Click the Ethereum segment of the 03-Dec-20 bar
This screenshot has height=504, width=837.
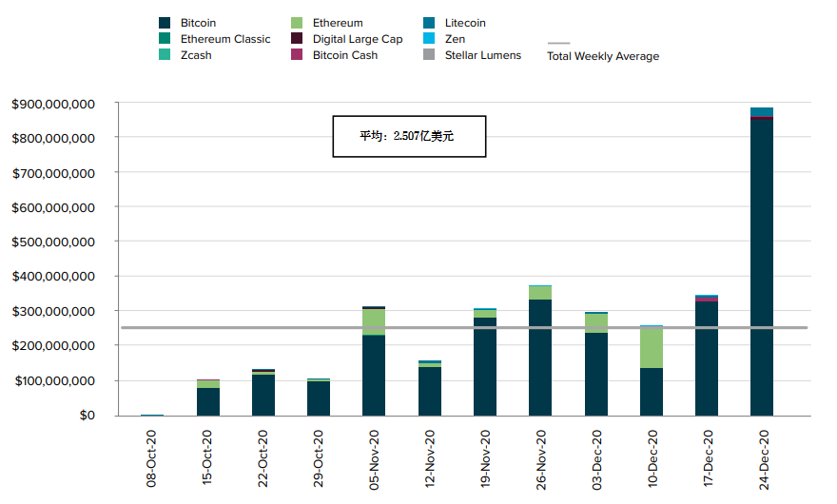[596, 323]
